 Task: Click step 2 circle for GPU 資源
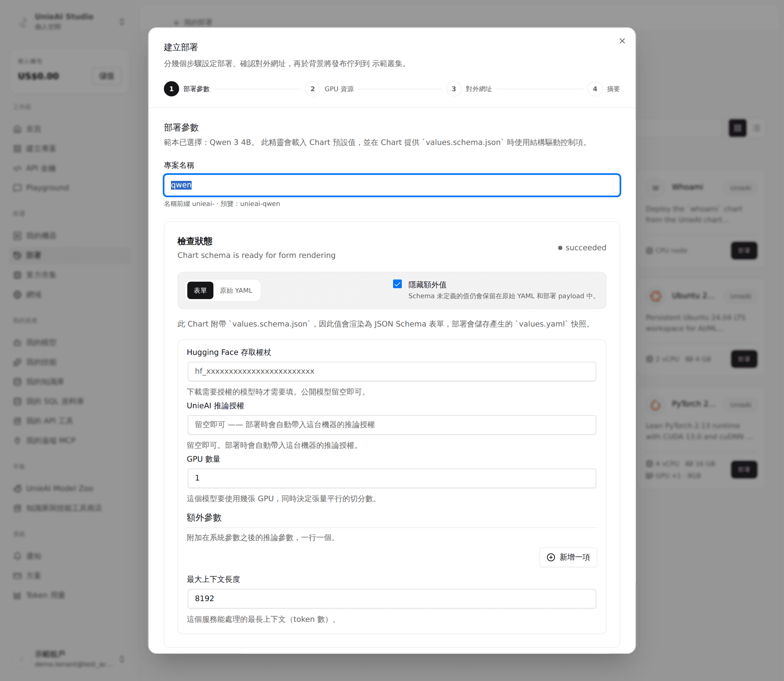point(312,89)
